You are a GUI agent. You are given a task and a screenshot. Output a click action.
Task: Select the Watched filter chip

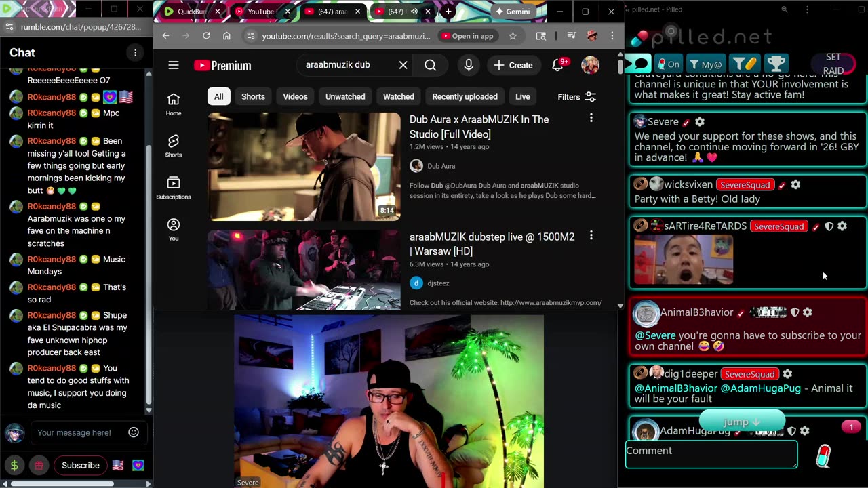(399, 96)
